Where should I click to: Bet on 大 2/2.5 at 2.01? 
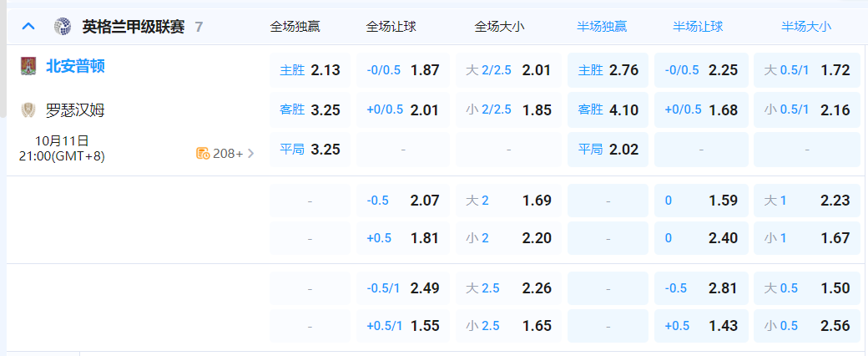click(508, 70)
